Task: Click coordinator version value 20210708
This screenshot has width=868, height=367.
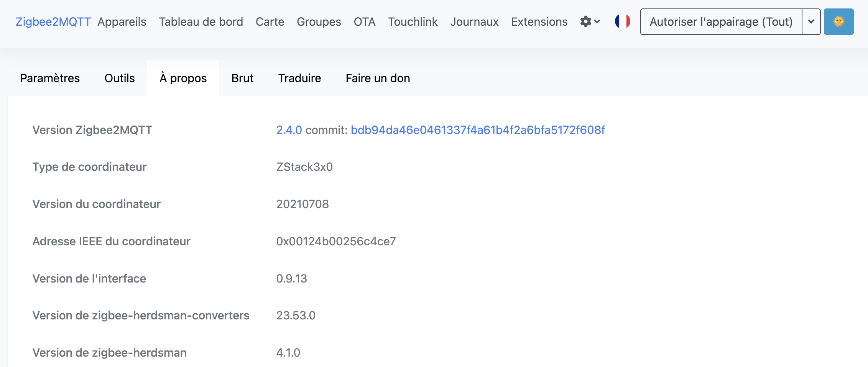Action: coord(302,204)
